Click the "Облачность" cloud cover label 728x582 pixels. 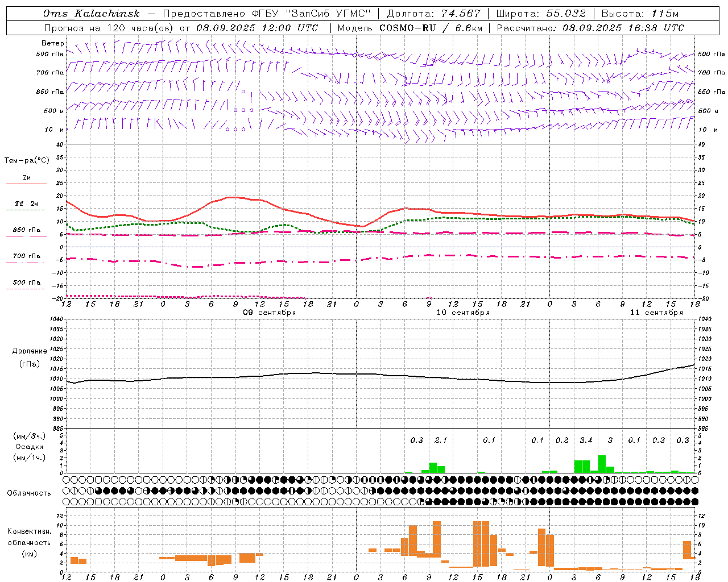point(29,493)
